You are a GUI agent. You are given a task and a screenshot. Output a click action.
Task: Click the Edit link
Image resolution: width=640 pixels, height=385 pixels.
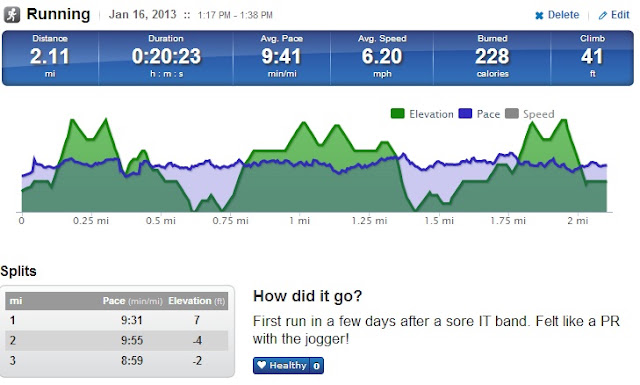pyautogui.click(x=614, y=15)
